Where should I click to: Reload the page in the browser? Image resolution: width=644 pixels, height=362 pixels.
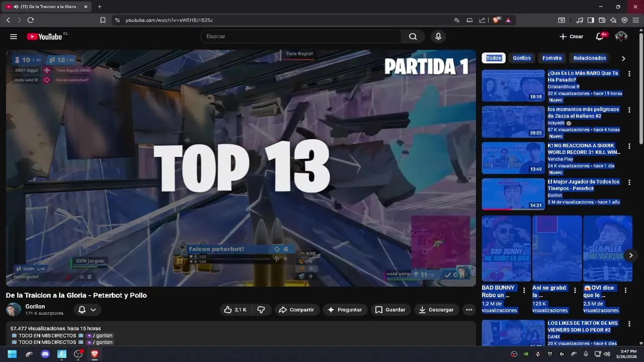[31, 20]
